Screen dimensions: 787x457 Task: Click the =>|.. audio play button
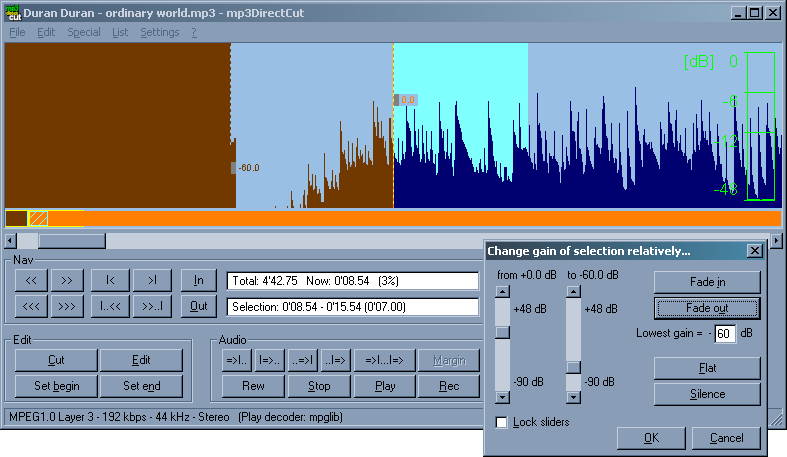pyautogui.click(x=236, y=360)
